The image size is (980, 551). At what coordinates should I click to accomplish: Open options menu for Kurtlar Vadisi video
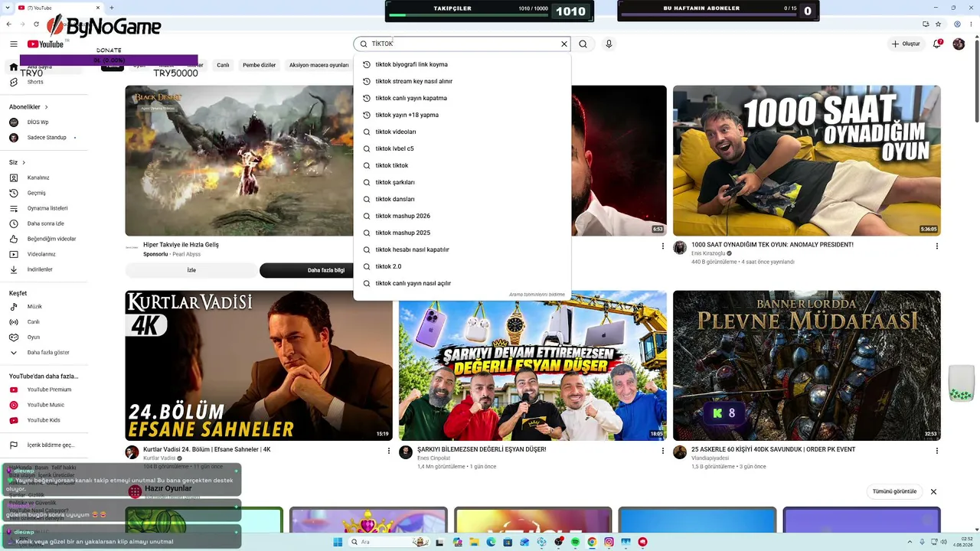pyautogui.click(x=389, y=452)
